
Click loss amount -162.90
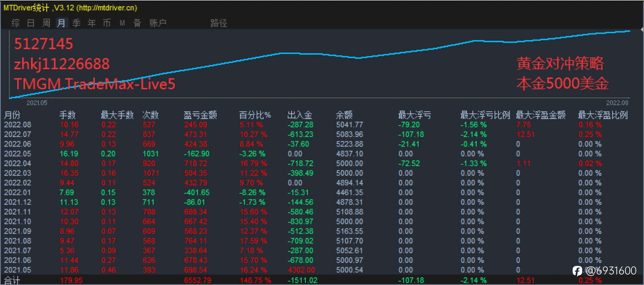196,153
